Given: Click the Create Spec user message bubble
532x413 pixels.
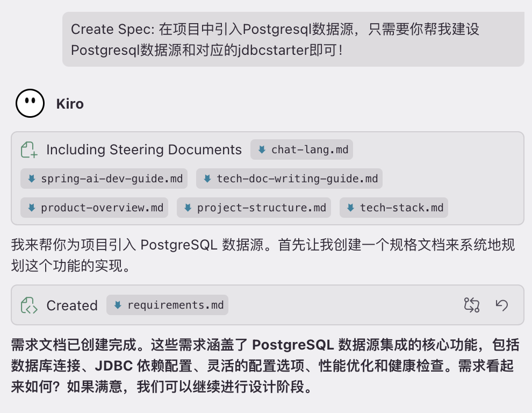Looking at the screenshot, I should coord(293,39).
